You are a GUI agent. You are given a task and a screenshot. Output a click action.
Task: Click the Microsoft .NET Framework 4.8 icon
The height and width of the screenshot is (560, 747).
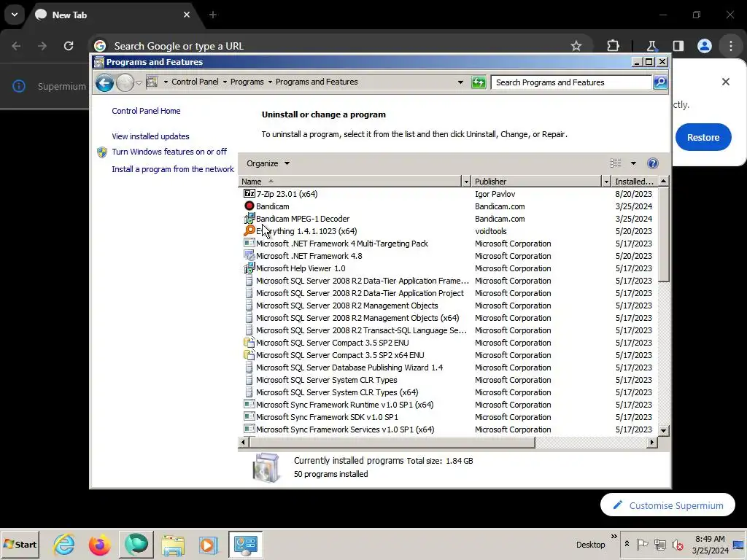[249, 256]
